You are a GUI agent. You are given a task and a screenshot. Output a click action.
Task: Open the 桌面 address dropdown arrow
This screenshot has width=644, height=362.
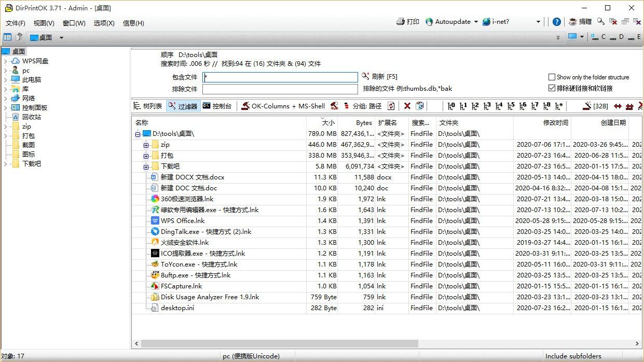(x=61, y=37)
